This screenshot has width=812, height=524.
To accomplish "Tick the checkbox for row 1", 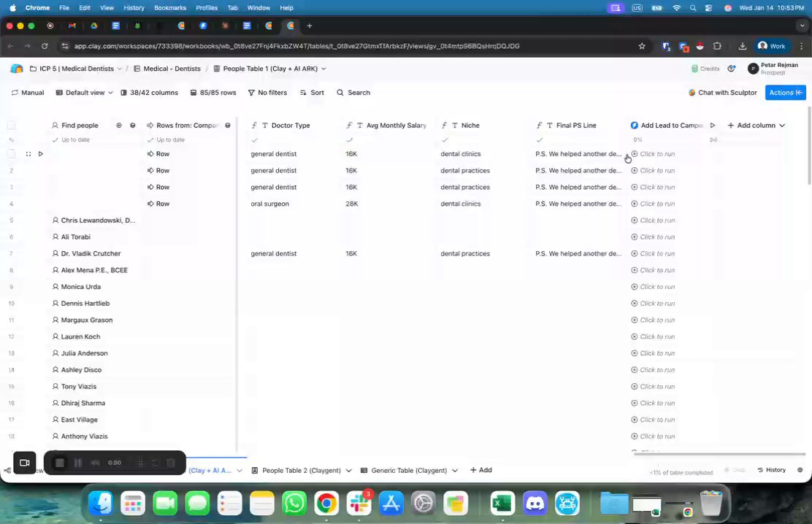I will tap(12, 154).
